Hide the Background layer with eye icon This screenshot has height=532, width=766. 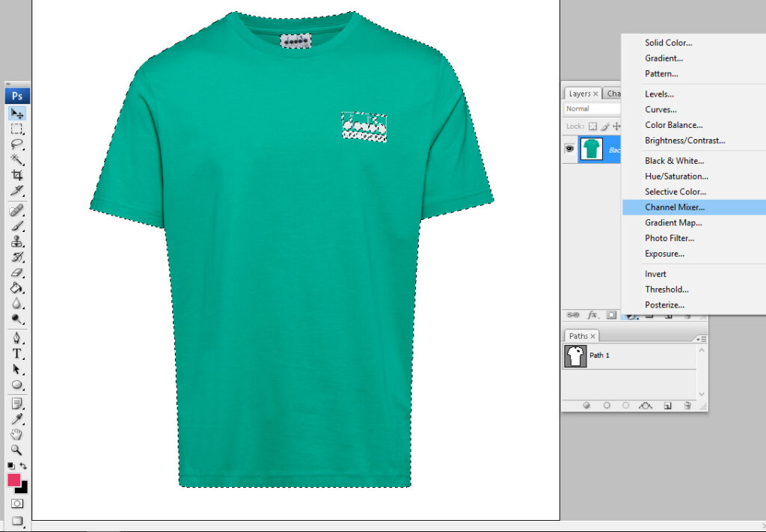click(x=569, y=149)
